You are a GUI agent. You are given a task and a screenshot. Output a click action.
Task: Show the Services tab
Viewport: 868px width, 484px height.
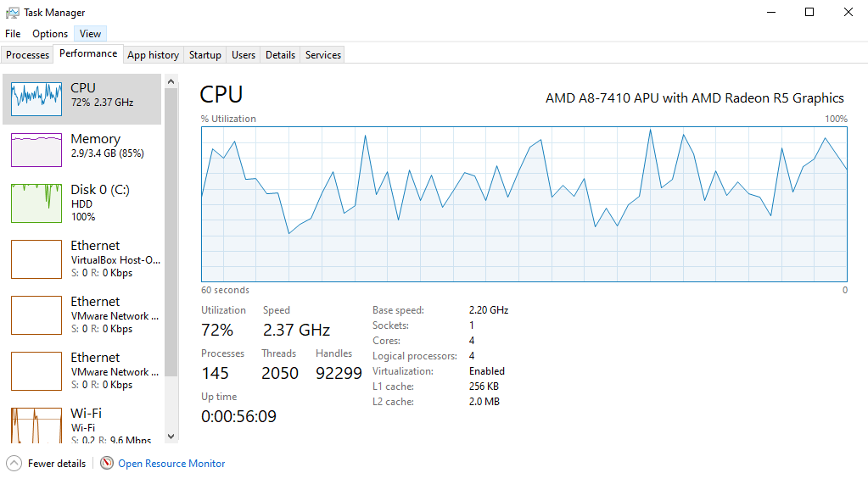coord(323,55)
